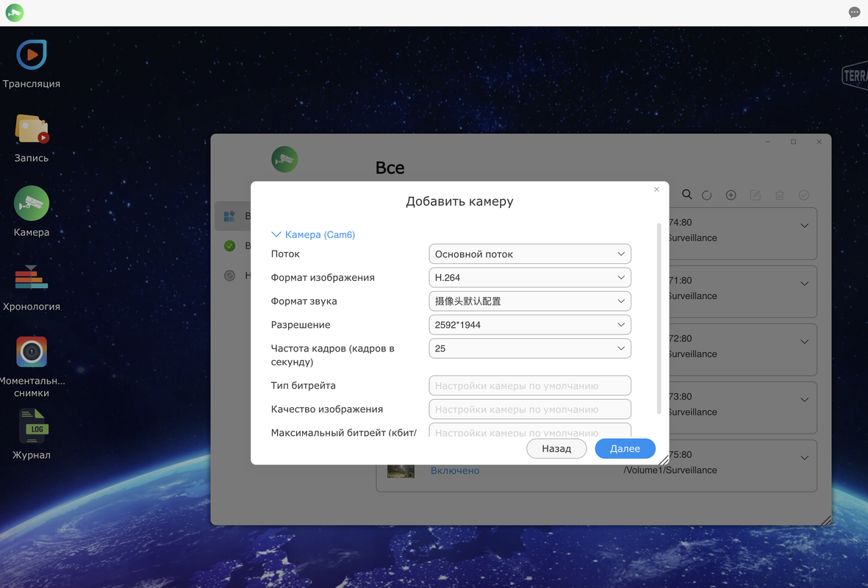
Task: Click the dialog vertical scrollbar
Action: (659, 318)
